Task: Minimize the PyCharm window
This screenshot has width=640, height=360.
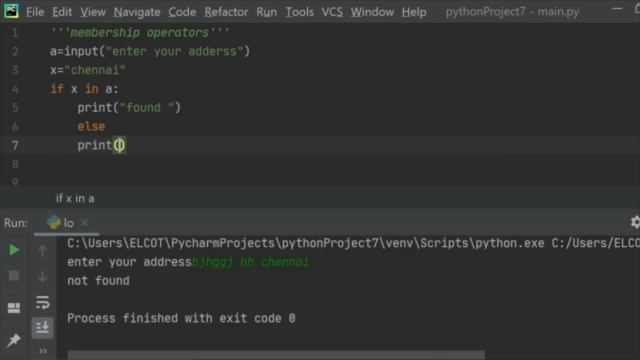Action: (x=617, y=9)
